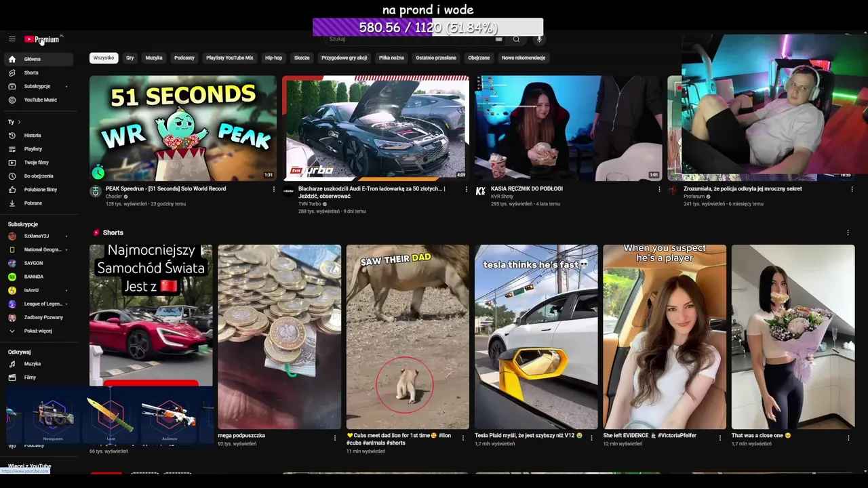Open Chocler channel avatar
The width and height of the screenshot is (868, 488).
click(x=96, y=192)
